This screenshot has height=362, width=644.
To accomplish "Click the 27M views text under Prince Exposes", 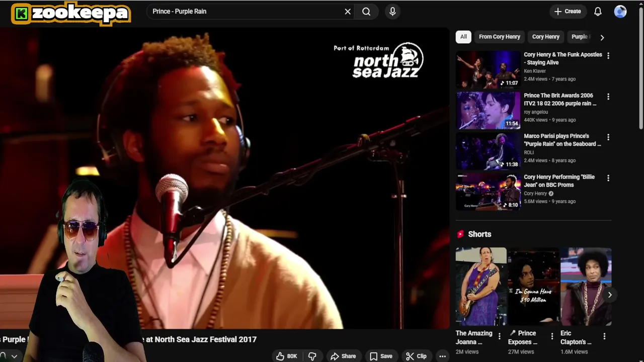I will tap(520, 352).
